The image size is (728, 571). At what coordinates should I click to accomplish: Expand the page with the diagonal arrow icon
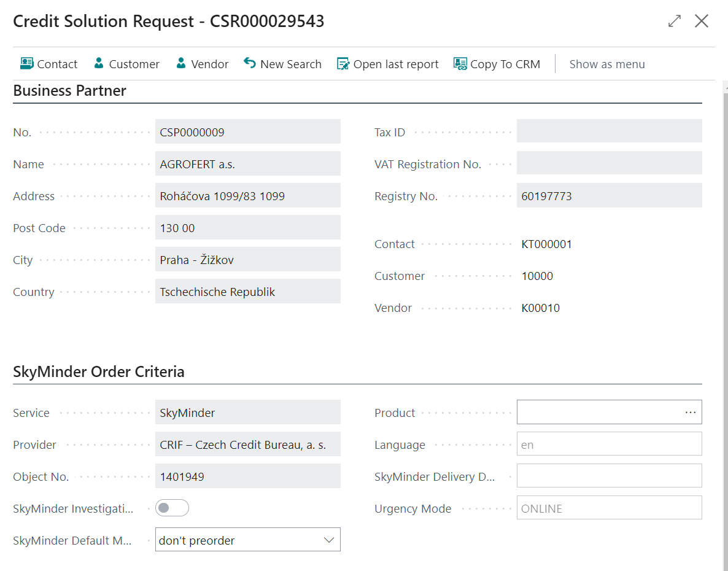[674, 20]
